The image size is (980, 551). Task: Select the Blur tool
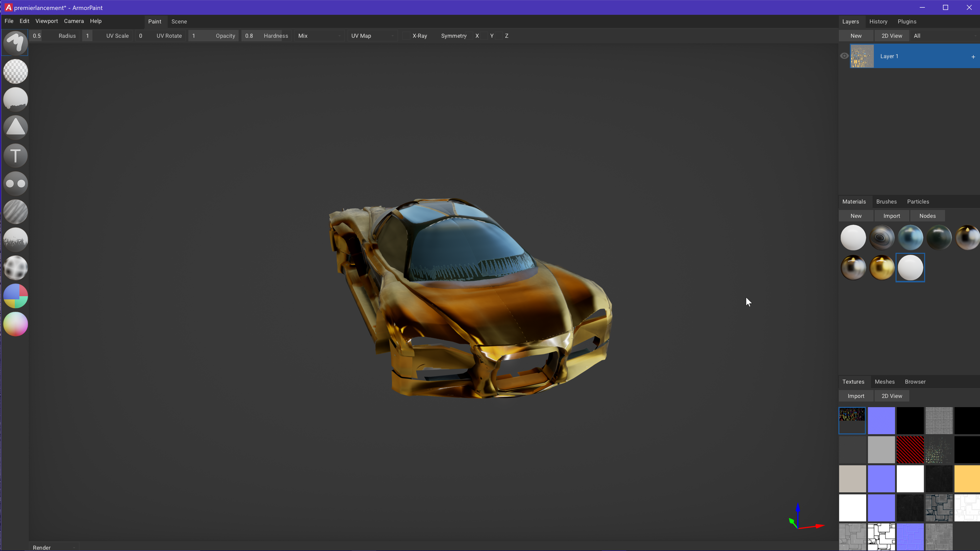pos(16,212)
